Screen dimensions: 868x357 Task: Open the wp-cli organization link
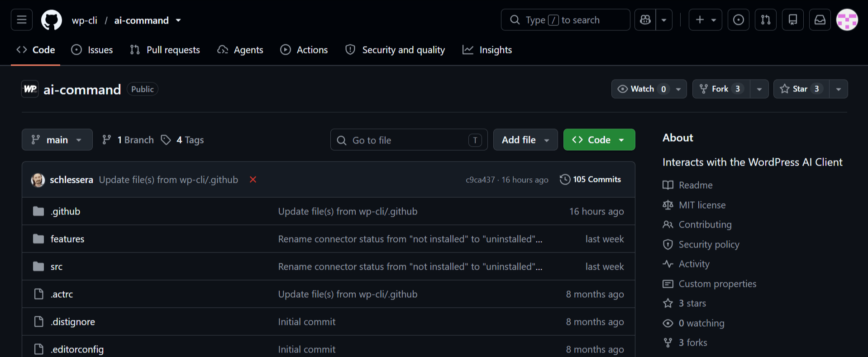coord(85,20)
